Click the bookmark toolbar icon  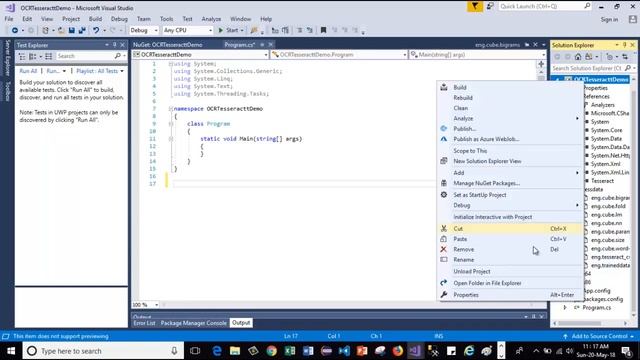(323, 30)
